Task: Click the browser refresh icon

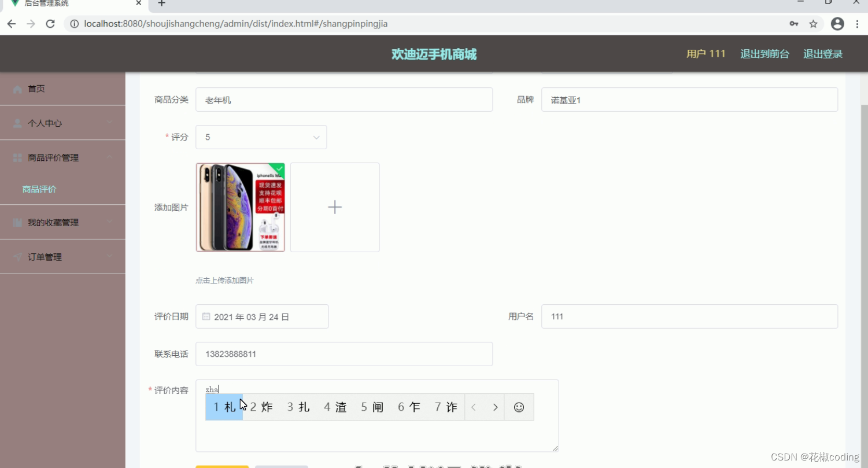Action: pos(50,24)
